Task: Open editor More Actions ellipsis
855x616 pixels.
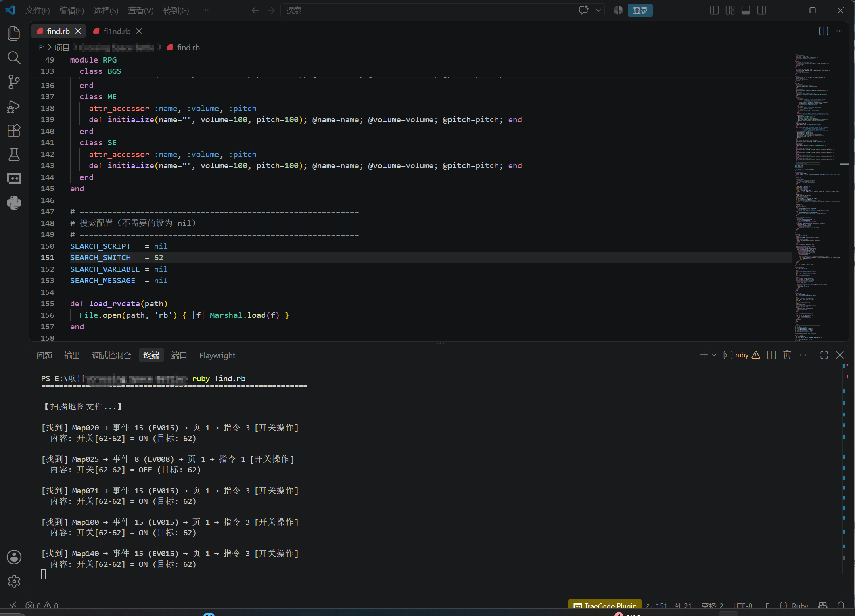Action: [x=840, y=31]
